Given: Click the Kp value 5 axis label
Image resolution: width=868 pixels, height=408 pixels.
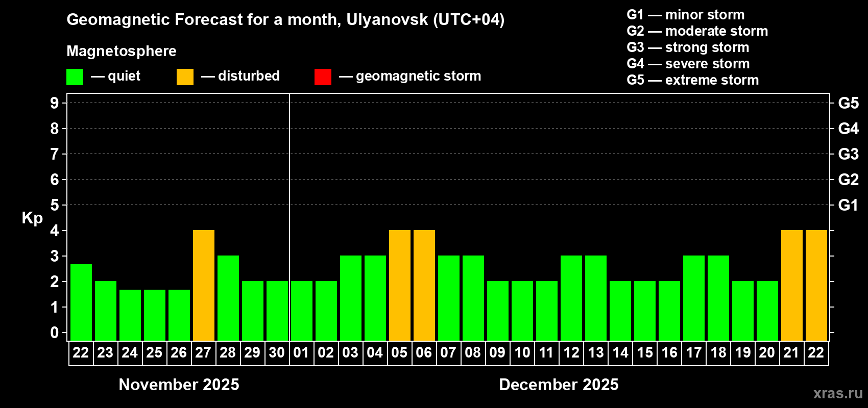Looking at the screenshot, I should tap(55, 205).
